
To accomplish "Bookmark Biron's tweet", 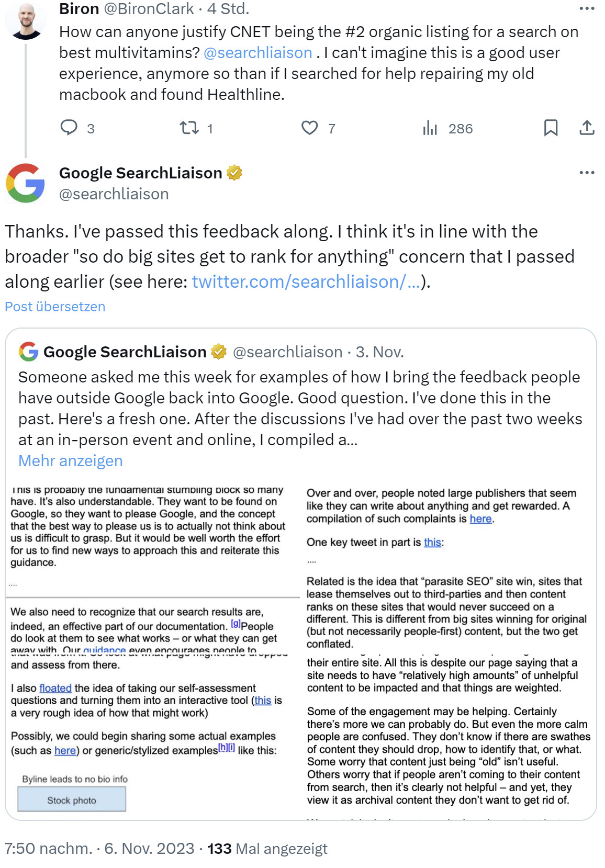I will (552, 128).
